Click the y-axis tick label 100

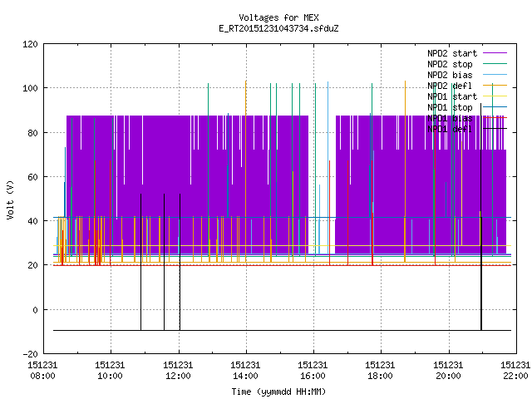coord(30,88)
